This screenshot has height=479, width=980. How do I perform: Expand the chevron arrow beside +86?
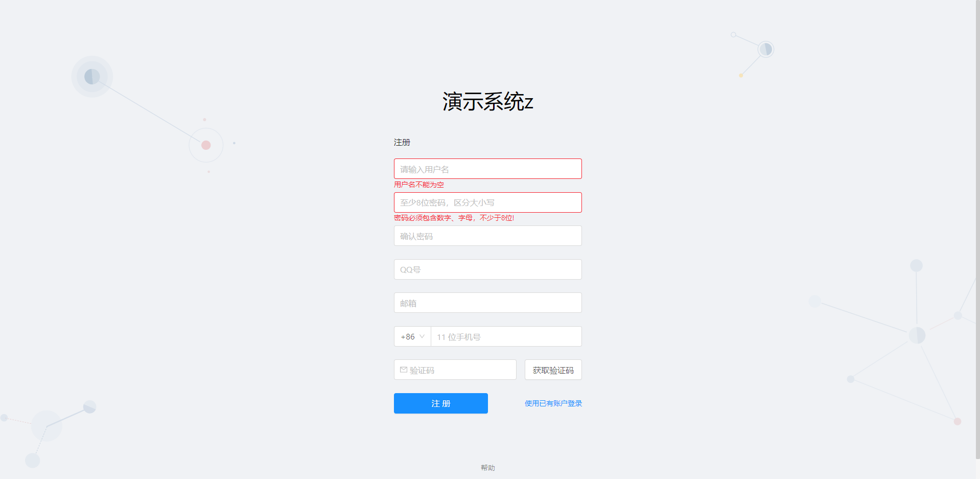pyautogui.click(x=422, y=336)
